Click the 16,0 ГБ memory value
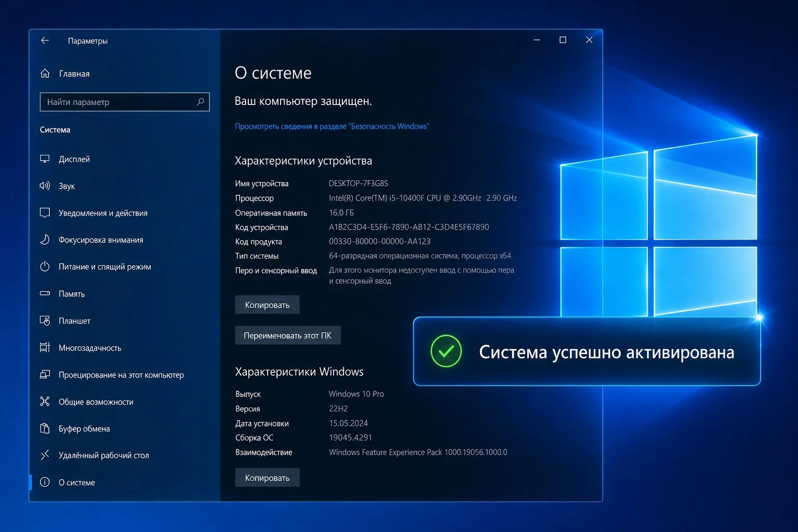 click(x=341, y=212)
